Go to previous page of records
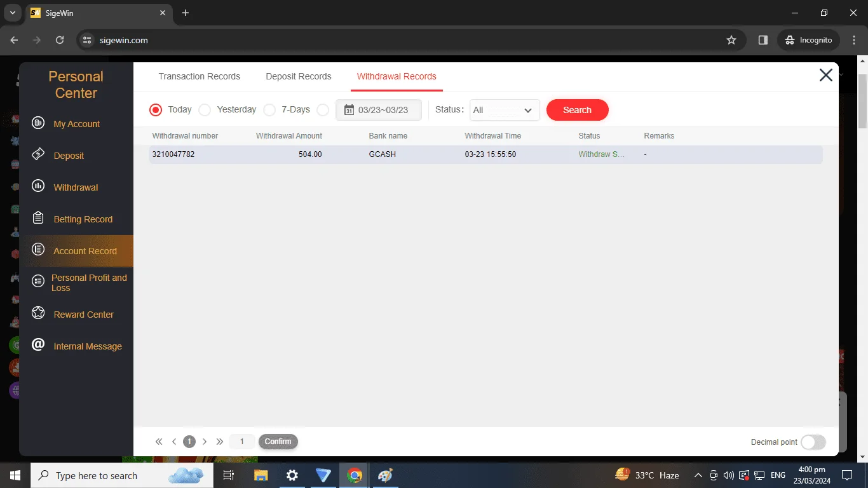This screenshot has width=868, height=488. (174, 442)
